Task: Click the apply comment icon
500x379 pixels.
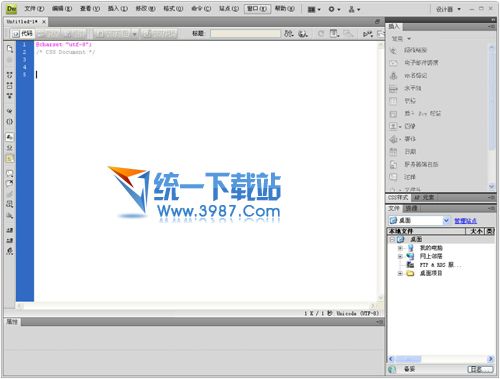Action: tap(10, 173)
